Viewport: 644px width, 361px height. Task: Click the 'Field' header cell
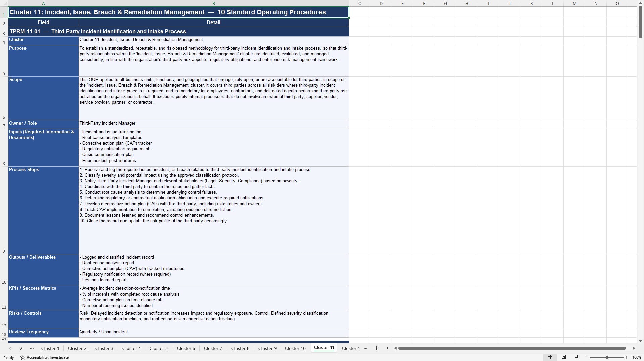43,22
